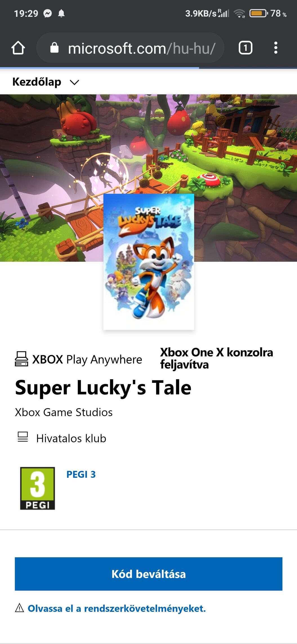The image size is (297, 644).
Task: Tap the battery indicator in status bar
Action: pos(258,13)
